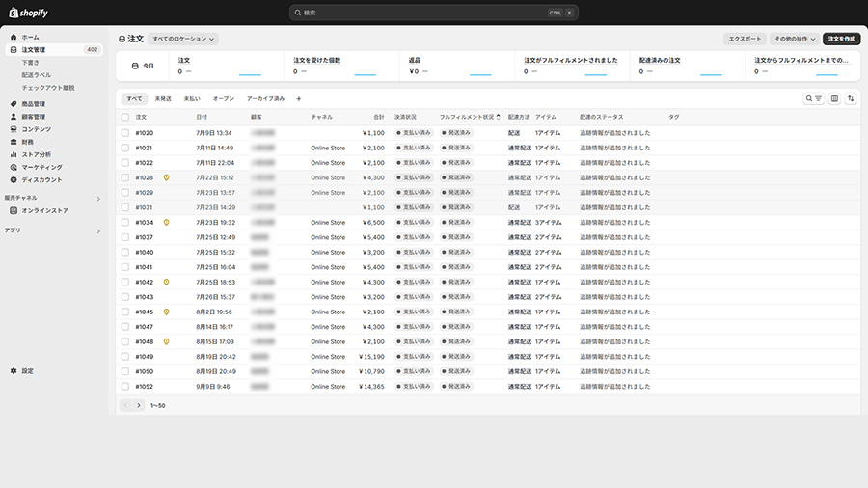Select the 未払い tab
Image resolution: width=868 pixels, height=488 pixels.
tap(192, 99)
